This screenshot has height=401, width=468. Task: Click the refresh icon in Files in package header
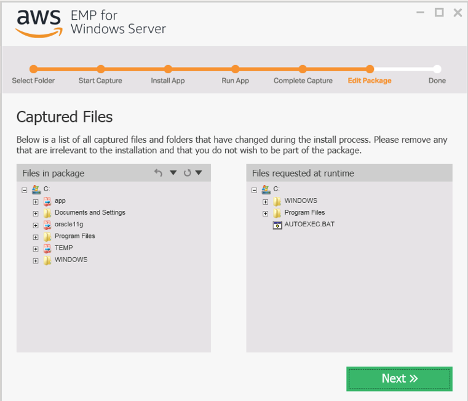coord(187,173)
